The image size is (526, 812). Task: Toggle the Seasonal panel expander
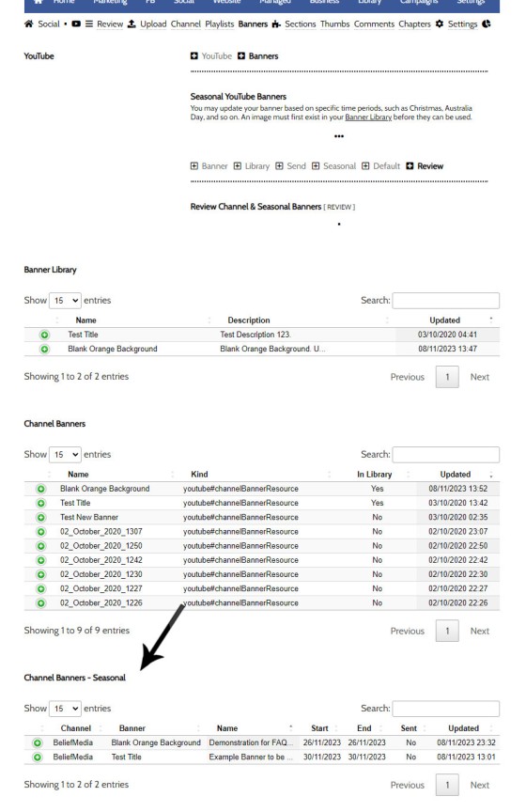coord(316,166)
